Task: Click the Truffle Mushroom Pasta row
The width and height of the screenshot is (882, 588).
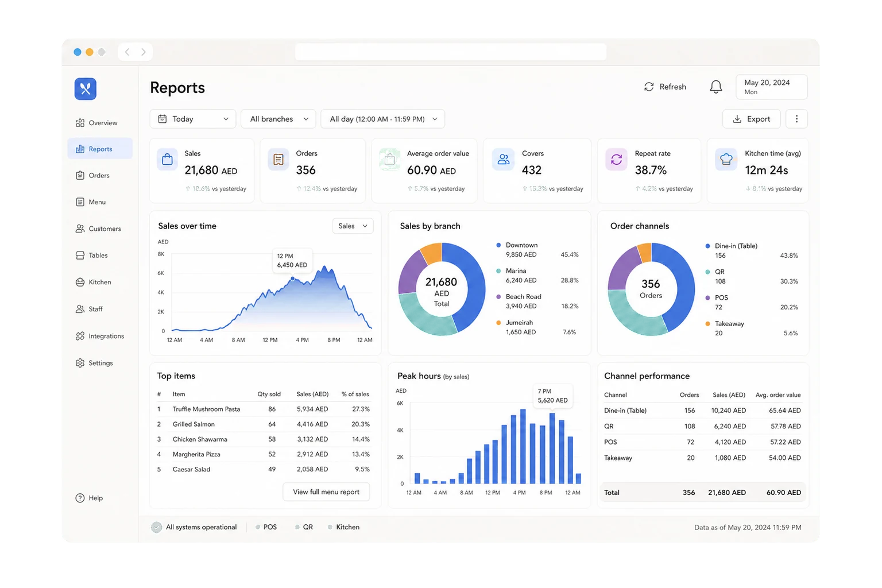Action: (x=264, y=409)
